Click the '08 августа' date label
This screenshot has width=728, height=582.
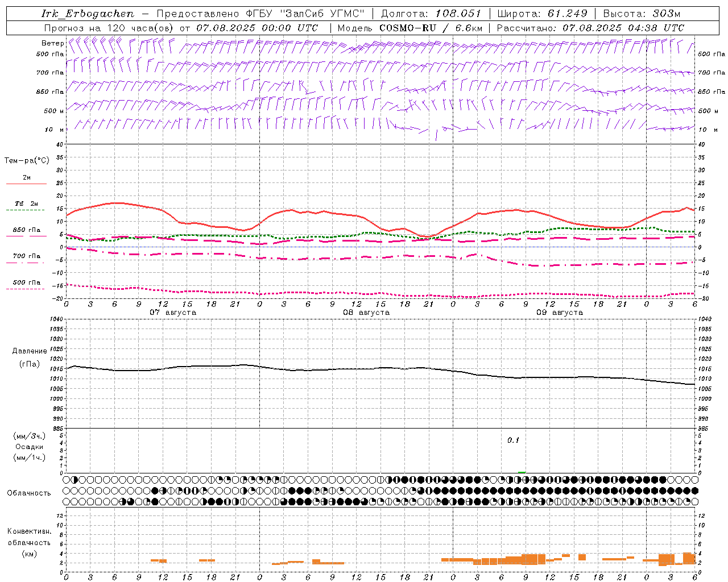[x=366, y=313]
